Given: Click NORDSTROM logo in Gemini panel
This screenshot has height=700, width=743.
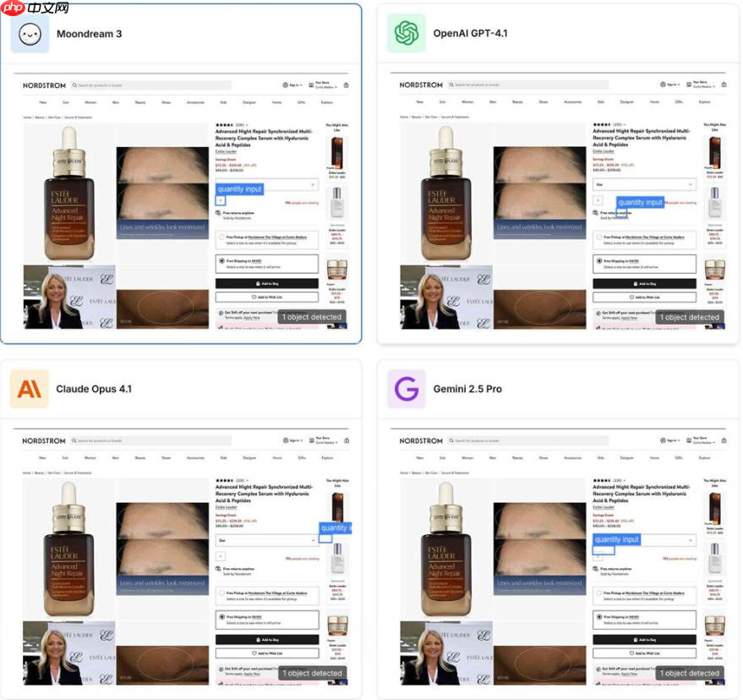Looking at the screenshot, I should click(421, 440).
